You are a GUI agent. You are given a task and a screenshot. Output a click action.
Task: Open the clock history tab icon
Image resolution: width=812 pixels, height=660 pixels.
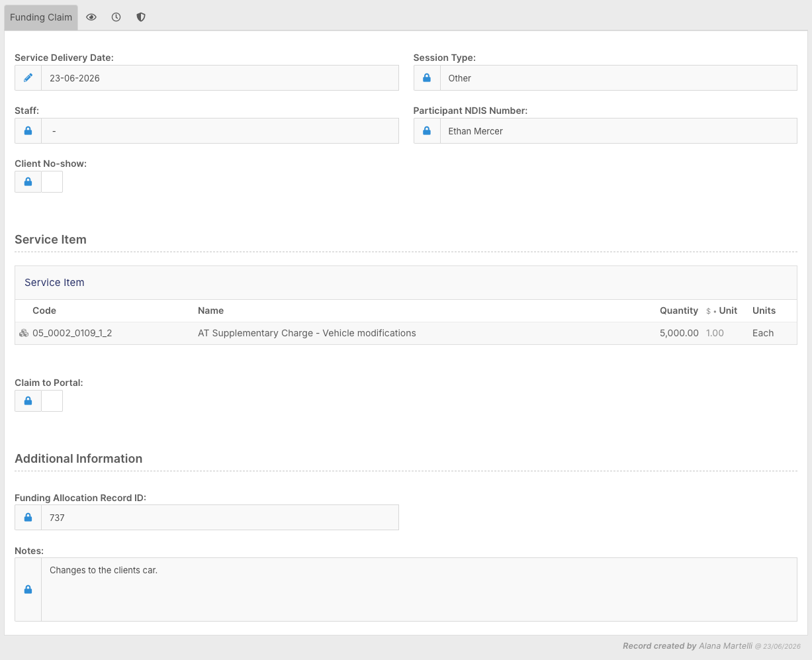[116, 17]
